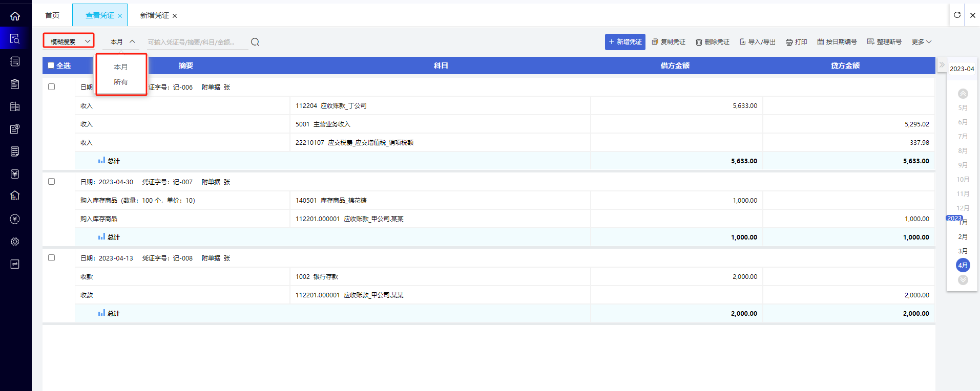The image size is (980, 391).
Task: Open the signed document sidebar icon
Action: click(15, 151)
